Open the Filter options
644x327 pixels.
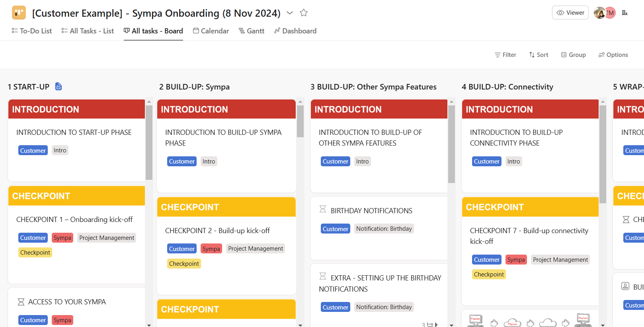tap(505, 55)
